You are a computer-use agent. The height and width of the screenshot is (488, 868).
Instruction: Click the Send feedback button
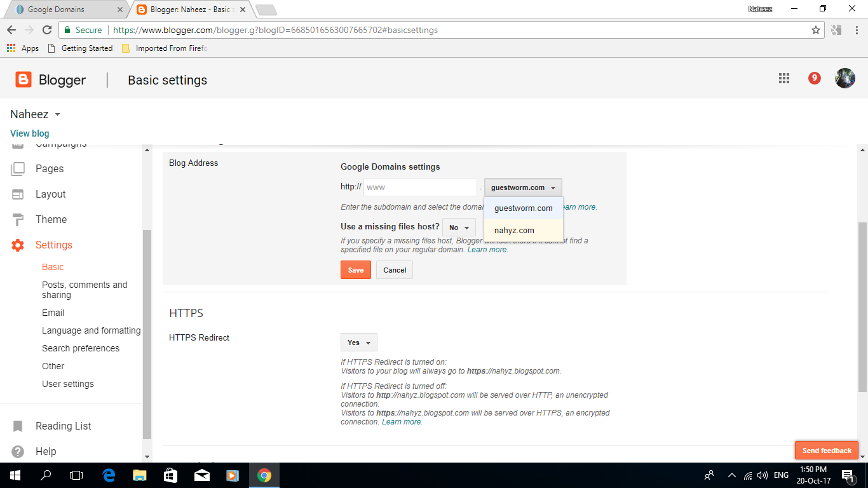pos(827,451)
